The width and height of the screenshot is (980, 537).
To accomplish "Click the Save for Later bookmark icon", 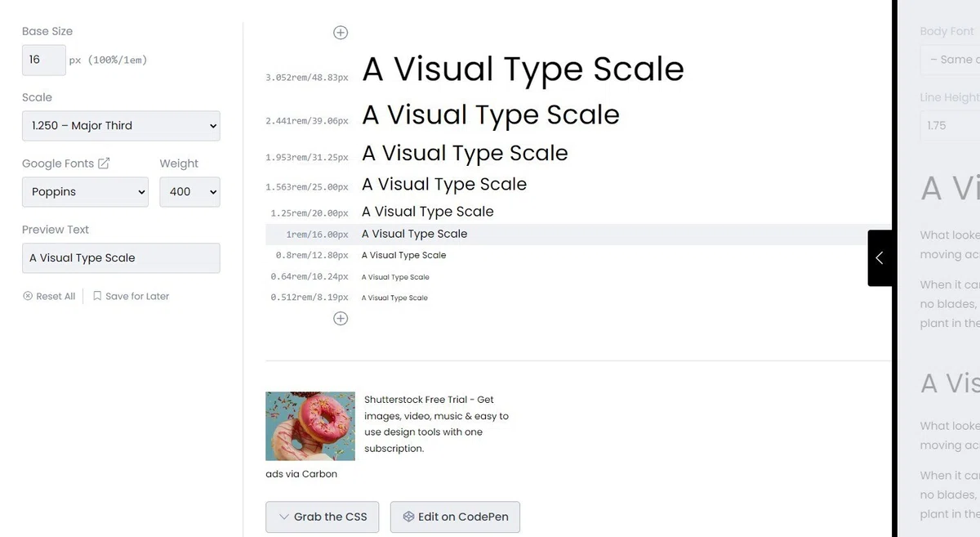I will [97, 297].
